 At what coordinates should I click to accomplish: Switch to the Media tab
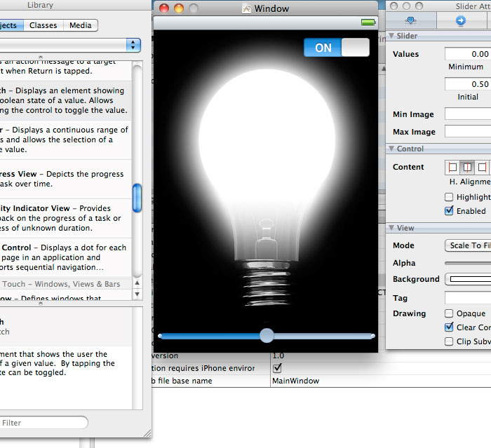click(x=81, y=25)
